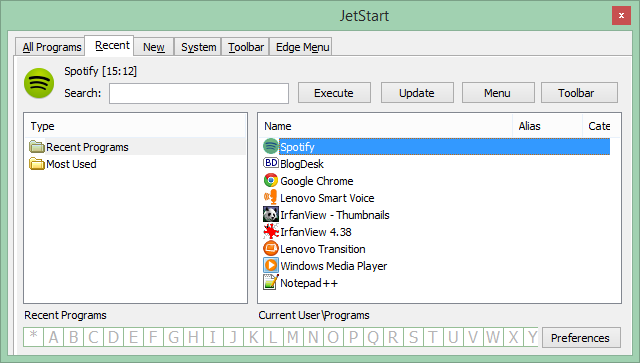Click the Windows Media Player icon
The image size is (640, 363).
[x=270, y=265]
